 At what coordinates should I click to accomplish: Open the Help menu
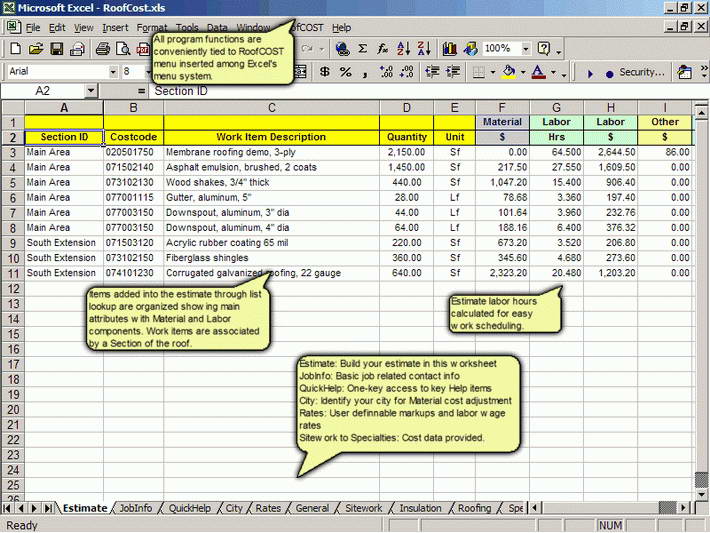(x=341, y=28)
